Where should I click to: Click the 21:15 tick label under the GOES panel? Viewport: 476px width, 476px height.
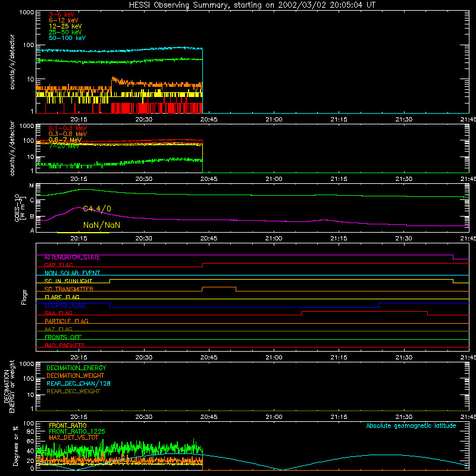click(339, 239)
